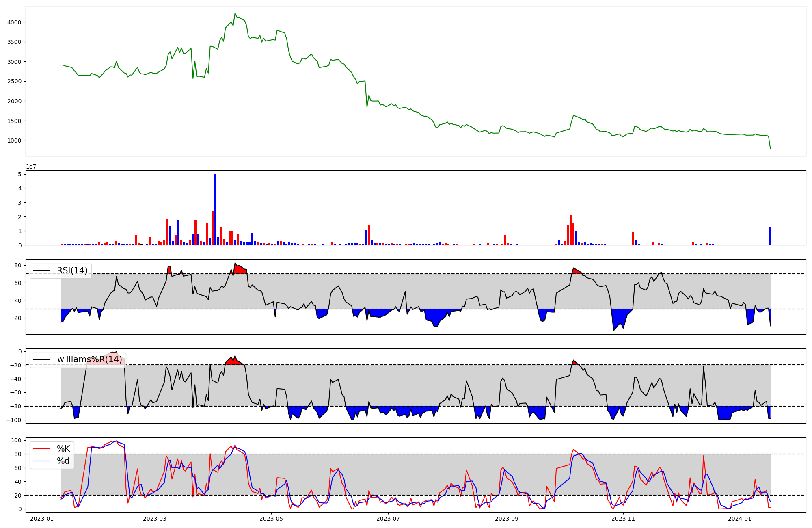
Task: Click the price line's highest peak
Action: pos(235,13)
